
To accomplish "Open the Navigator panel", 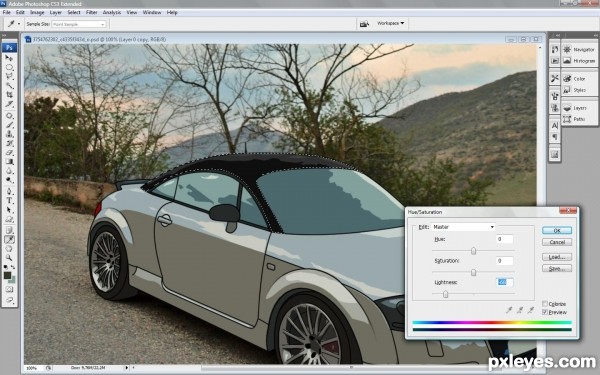I will tap(579, 49).
